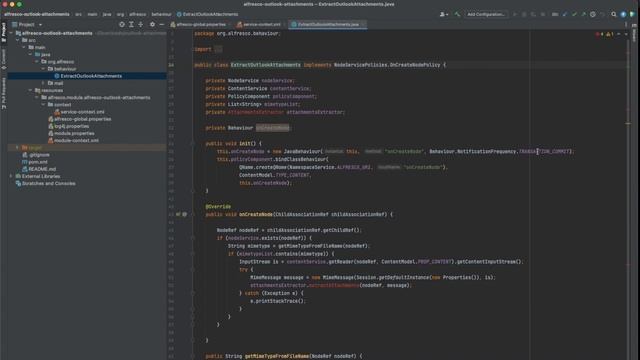Click the Run play icon

[515, 14]
